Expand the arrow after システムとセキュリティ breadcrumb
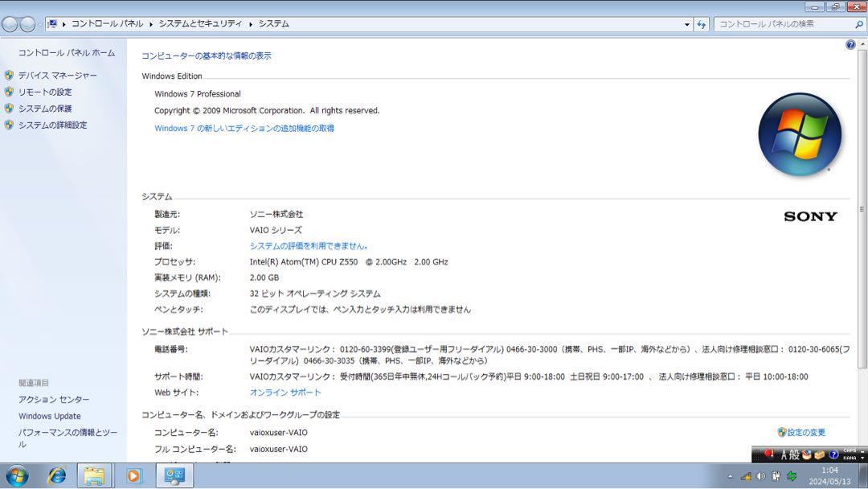The width and height of the screenshot is (868, 489). coord(250,24)
